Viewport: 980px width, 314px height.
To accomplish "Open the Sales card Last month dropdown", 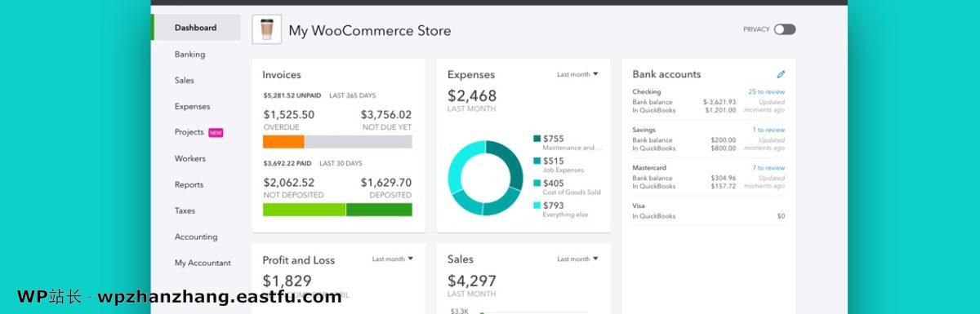I will click(577, 259).
